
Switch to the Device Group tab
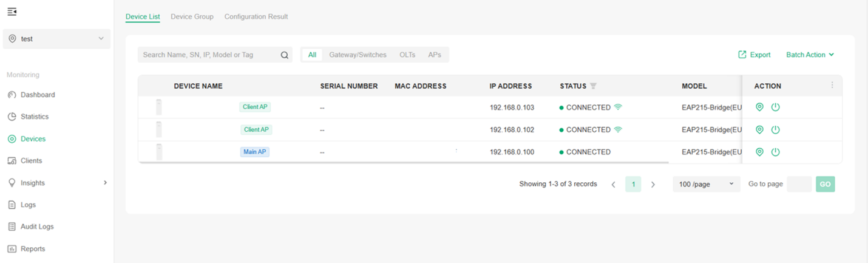tap(192, 17)
